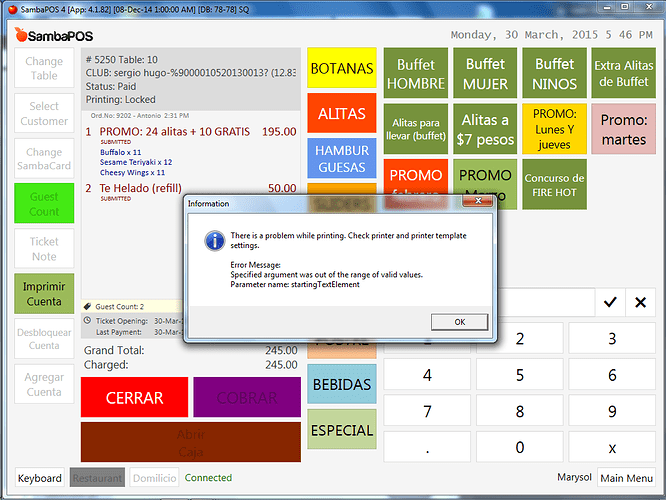Click the green Guest Count button

(44, 203)
